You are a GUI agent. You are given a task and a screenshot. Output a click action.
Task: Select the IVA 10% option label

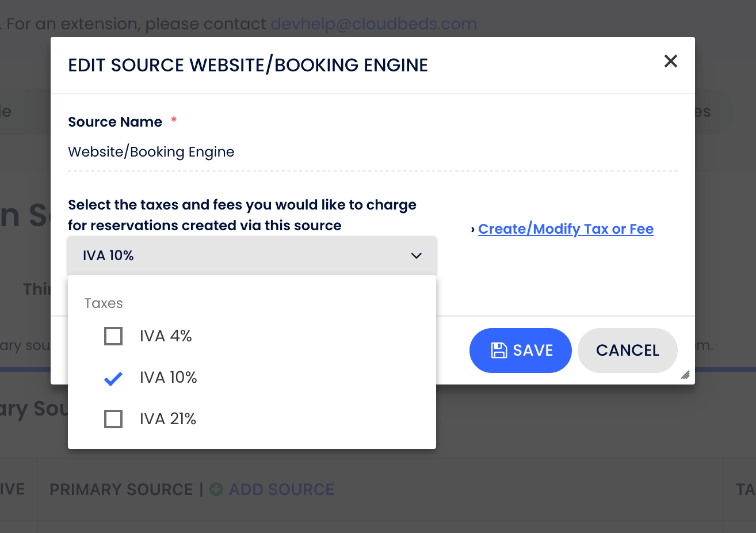tap(168, 378)
